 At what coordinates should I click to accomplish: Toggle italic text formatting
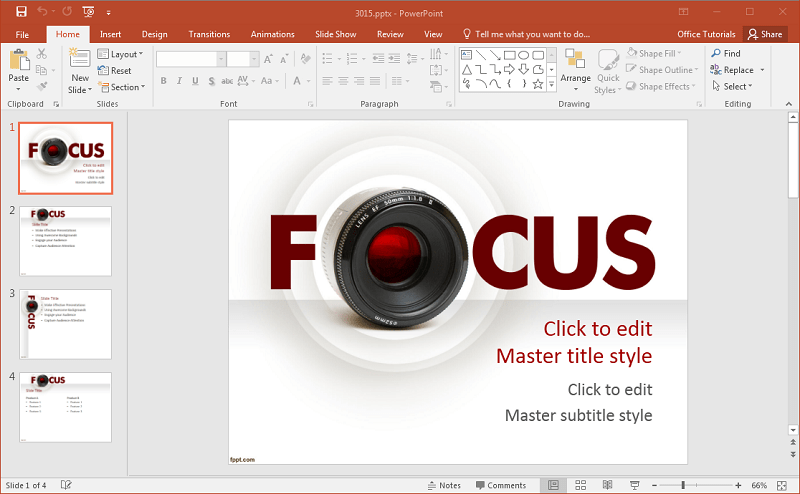(x=180, y=81)
